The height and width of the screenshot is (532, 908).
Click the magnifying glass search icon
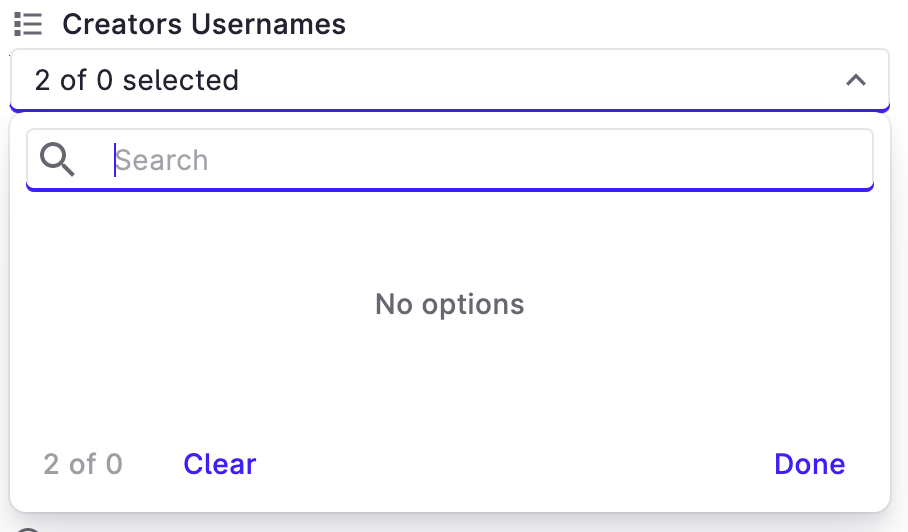pos(57,159)
